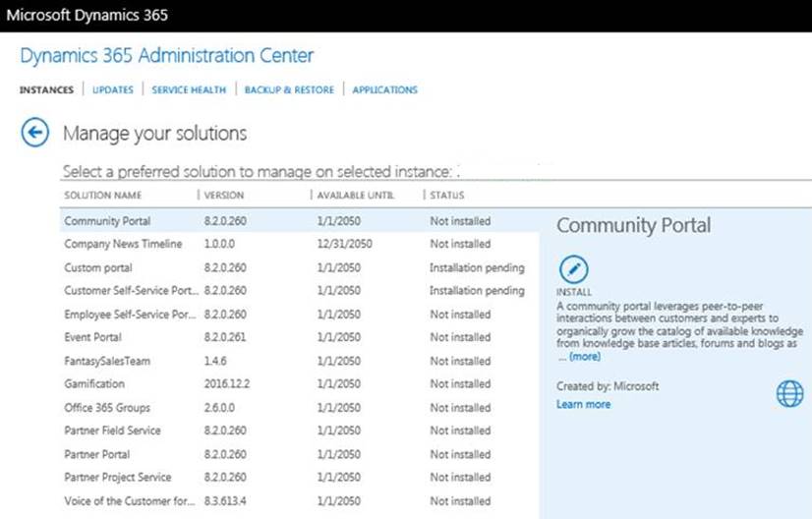The width and height of the screenshot is (812, 519).
Task: Click version 1.0.0.0 of Company News Timeline
Action: (219, 244)
